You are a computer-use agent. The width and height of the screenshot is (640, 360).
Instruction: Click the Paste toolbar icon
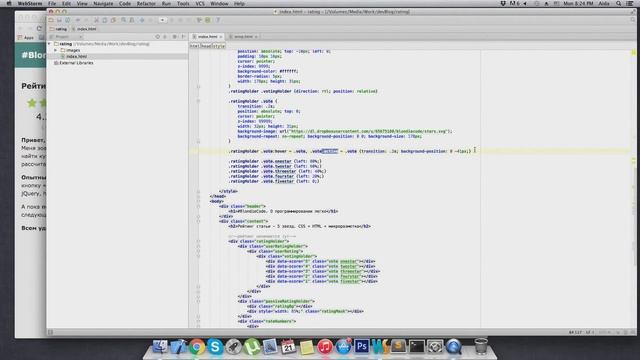click(x=113, y=20)
